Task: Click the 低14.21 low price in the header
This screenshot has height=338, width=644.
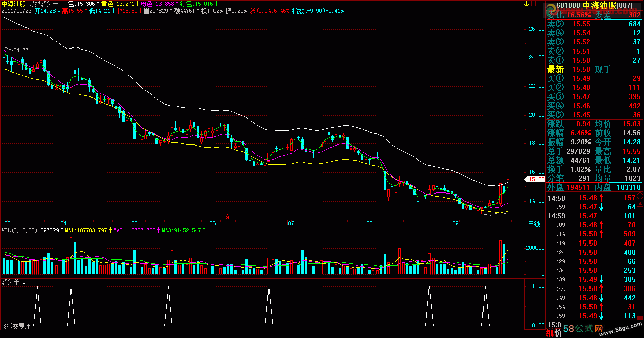Action: click(x=100, y=10)
